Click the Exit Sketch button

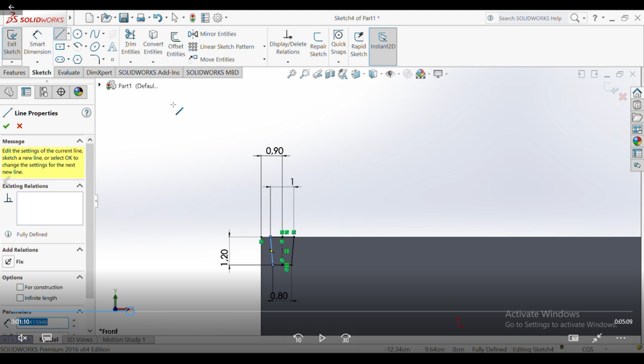coord(12,43)
